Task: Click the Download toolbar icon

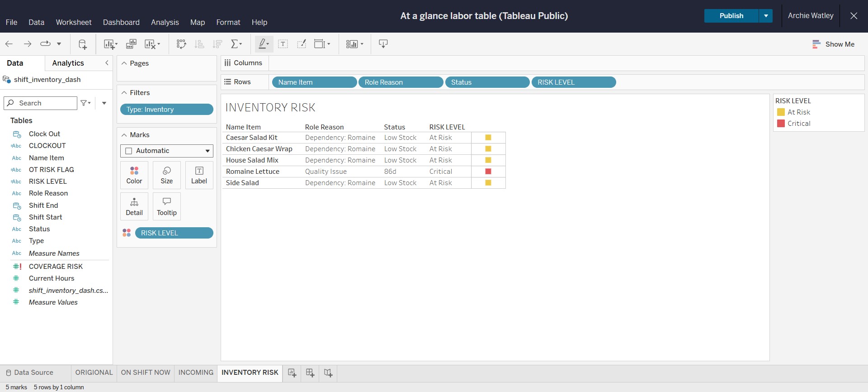Action: [x=383, y=44]
